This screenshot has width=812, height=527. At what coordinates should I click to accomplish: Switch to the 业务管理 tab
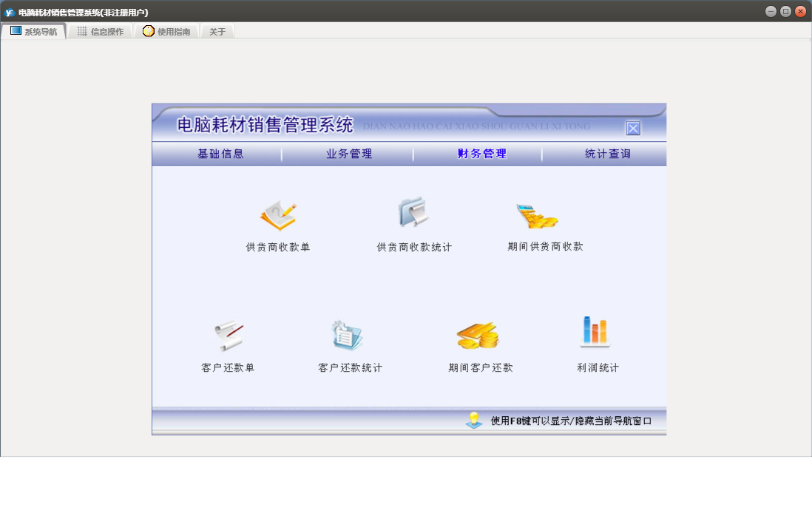349,154
